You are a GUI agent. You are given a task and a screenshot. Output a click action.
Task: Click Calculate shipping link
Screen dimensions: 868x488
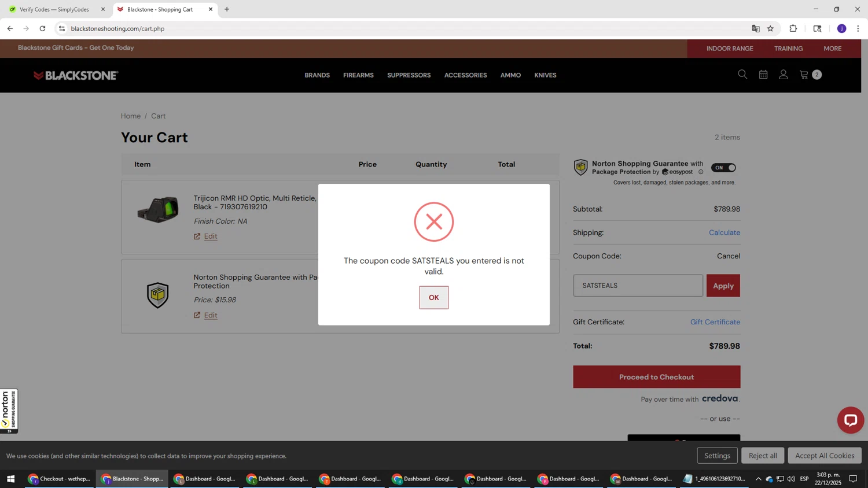pyautogui.click(x=724, y=232)
